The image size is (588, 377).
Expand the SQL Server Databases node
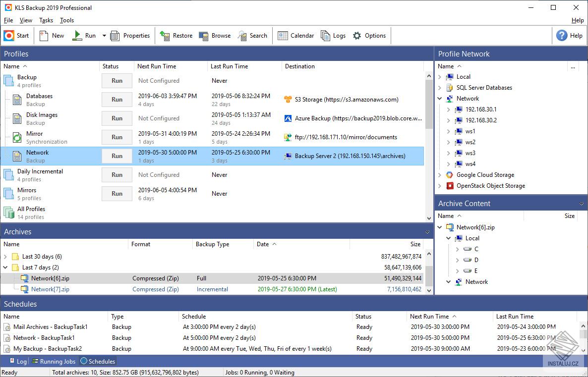[440, 88]
